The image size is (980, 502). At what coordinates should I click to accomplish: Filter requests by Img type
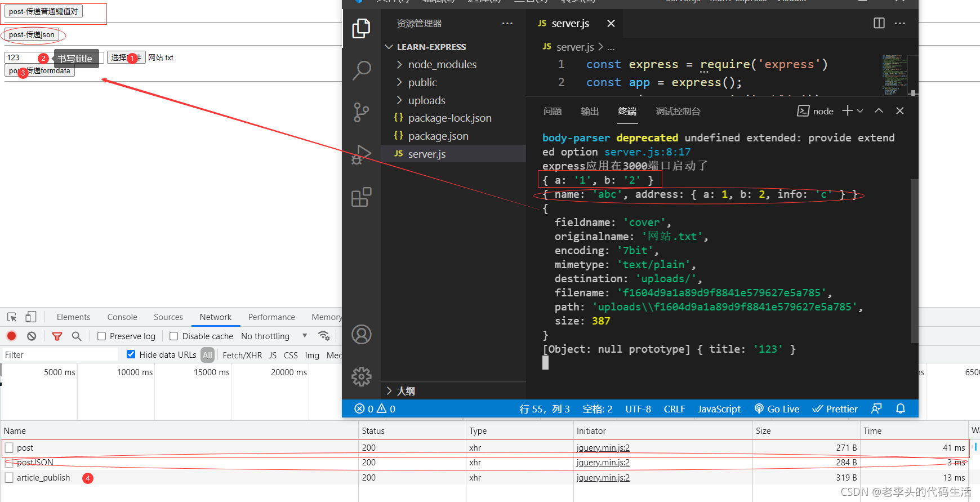pyautogui.click(x=312, y=355)
